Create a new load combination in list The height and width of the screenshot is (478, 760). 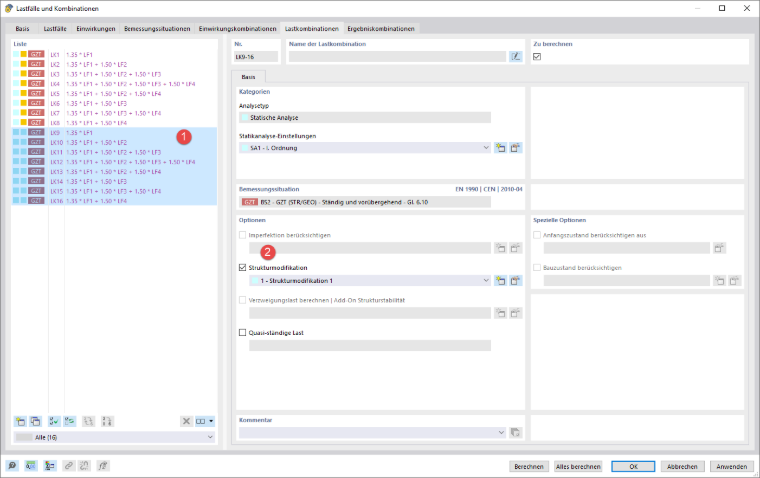click(x=20, y=421)
